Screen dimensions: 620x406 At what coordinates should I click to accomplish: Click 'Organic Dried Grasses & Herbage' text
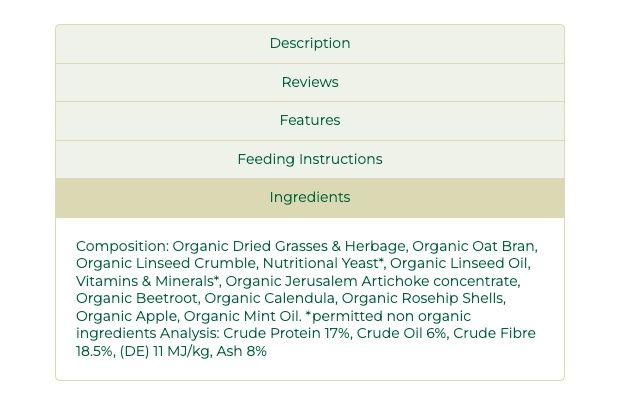coord(289,246)
